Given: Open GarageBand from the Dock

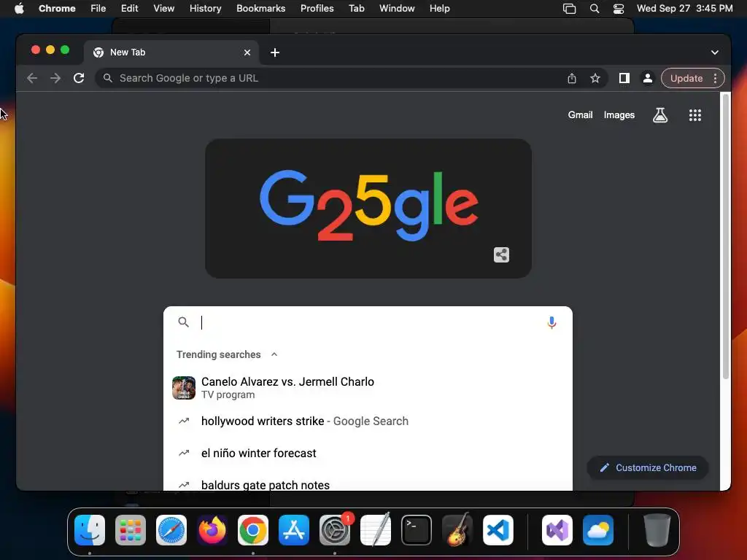Looking at the screenshot, I should click(457, 530).
